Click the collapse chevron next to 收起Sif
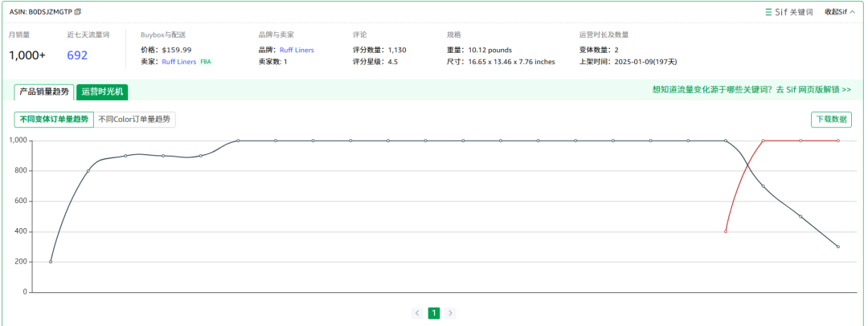868x326 pixels. pos(852,11)
